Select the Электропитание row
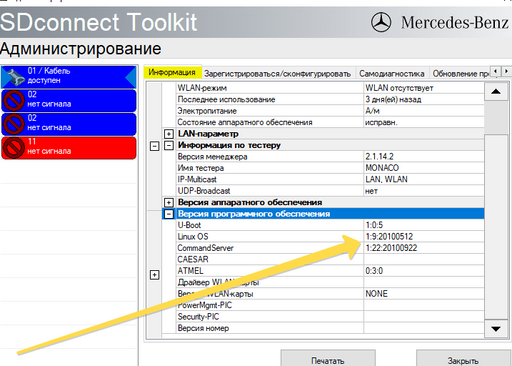 pos(330,111)
